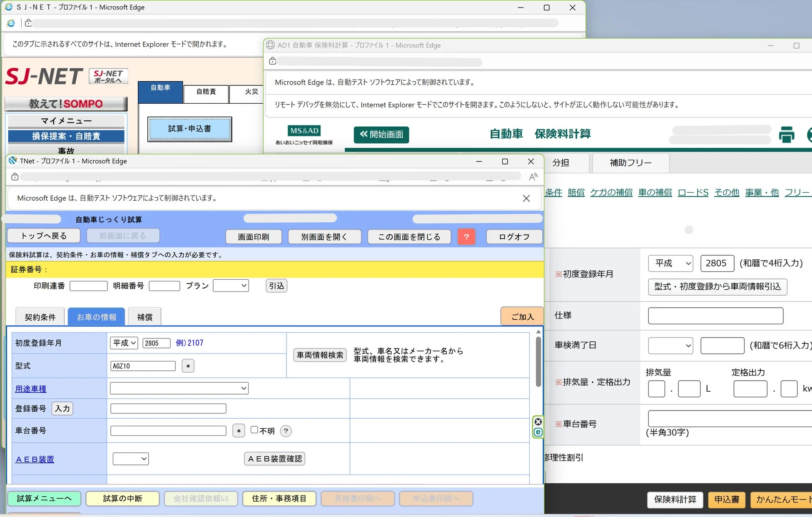Image resolution: width=812 pixels, height=517 pixels.
Task: Click the print icon on the 保険料計算 page
Action: (787, 134)
